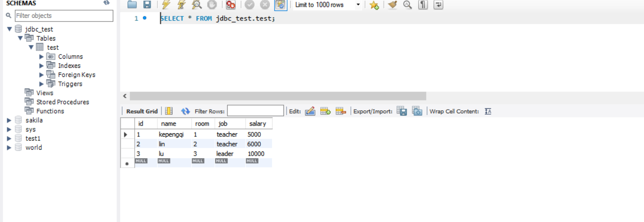
Task: Toggle Wrap Cell Content icon
Action: [488, 111]
